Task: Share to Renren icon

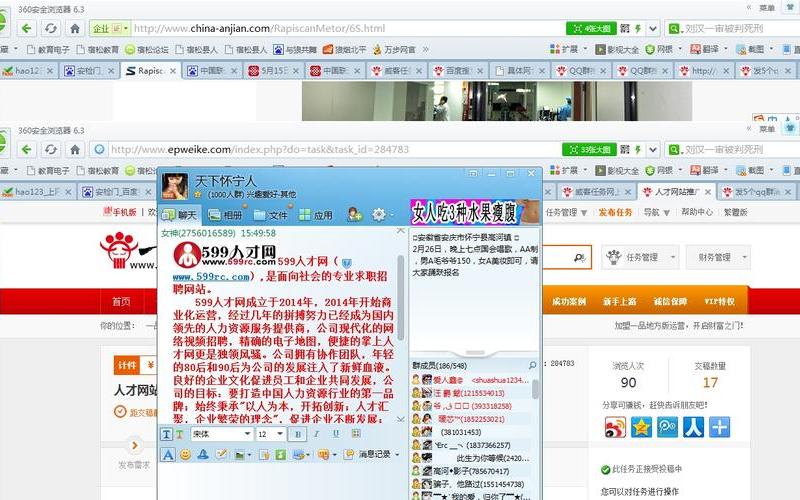Action: coord(693,427)
